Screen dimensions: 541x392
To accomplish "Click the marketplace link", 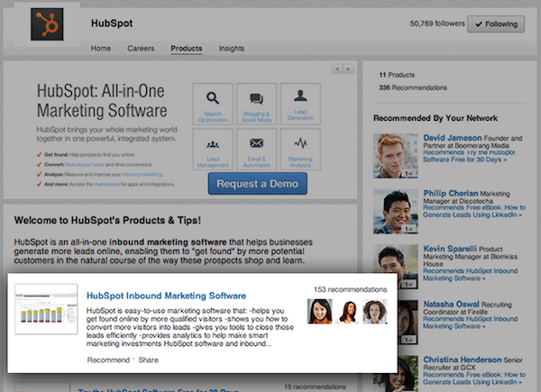I will click(107, 184).
